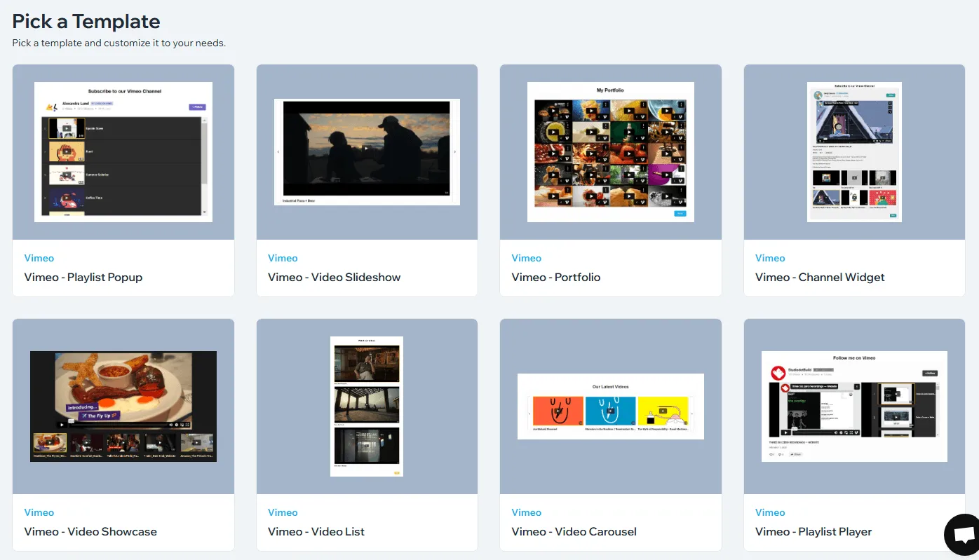Screen dimensions: 979x560
Task: Click the Vimeo tag above Video Carousel
Action: [527, 512]
